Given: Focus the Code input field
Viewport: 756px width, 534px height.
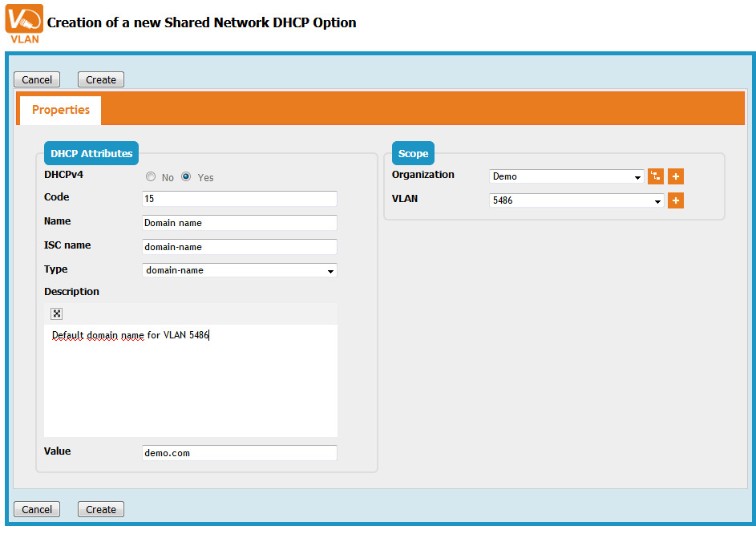Looking at the screenshot, I should [x=239, y=199].
